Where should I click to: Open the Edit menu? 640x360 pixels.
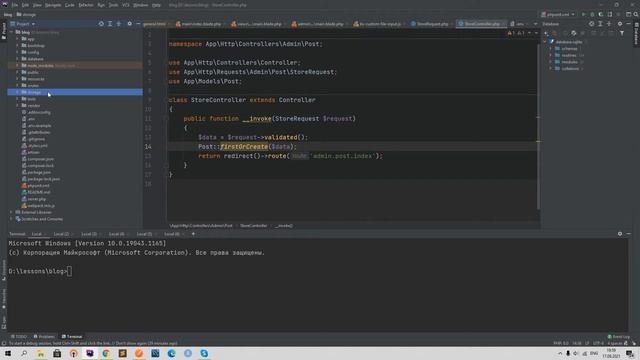click(25, 5)
